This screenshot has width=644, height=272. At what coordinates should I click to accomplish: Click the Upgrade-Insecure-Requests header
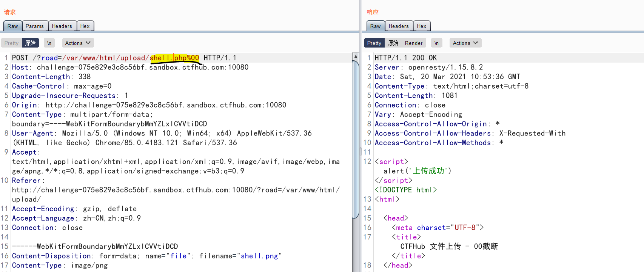click(70, 95)
